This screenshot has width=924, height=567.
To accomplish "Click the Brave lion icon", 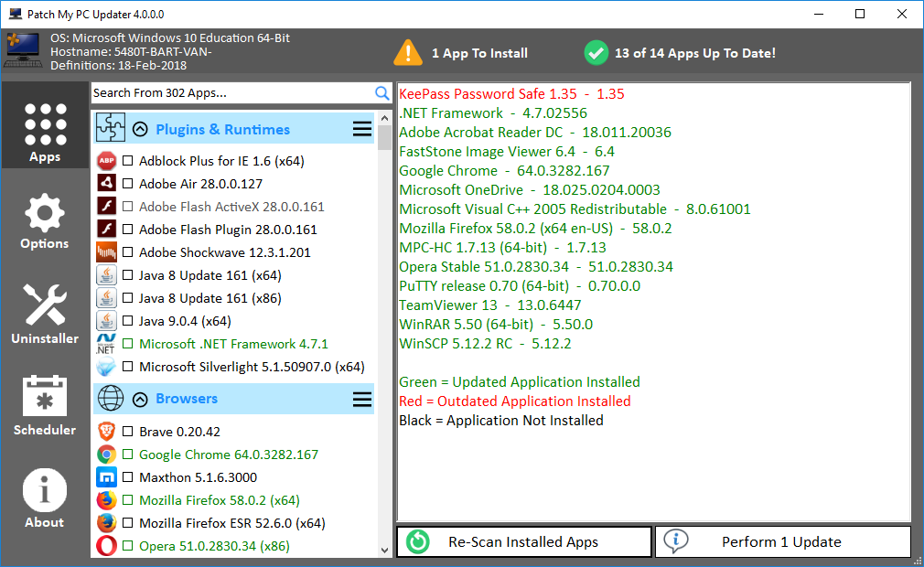I will (107, 432).
